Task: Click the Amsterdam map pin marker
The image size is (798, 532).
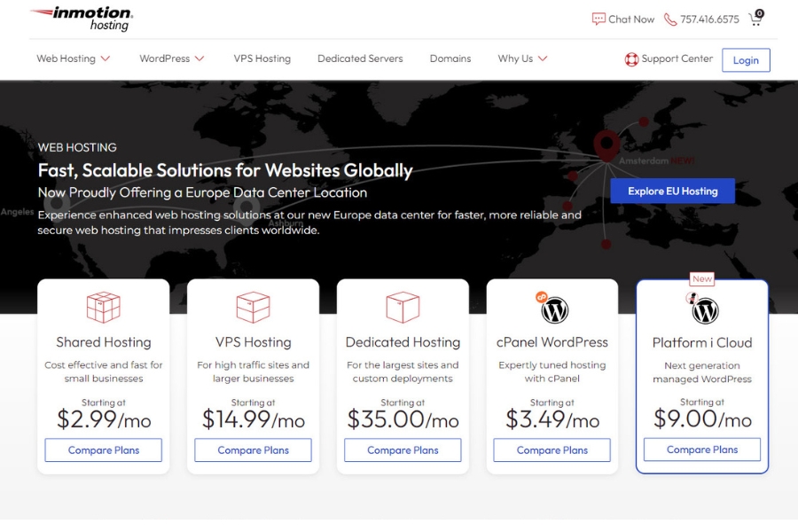Action: (606, 145)
